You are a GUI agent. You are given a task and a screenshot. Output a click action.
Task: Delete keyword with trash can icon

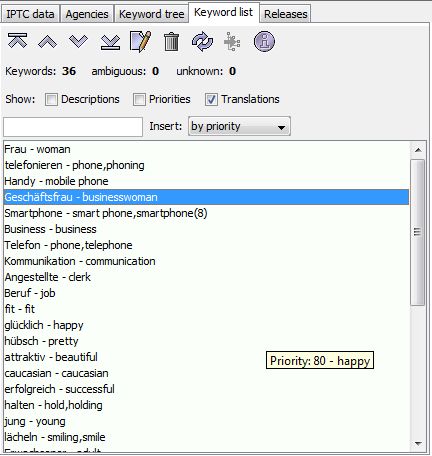171,41
